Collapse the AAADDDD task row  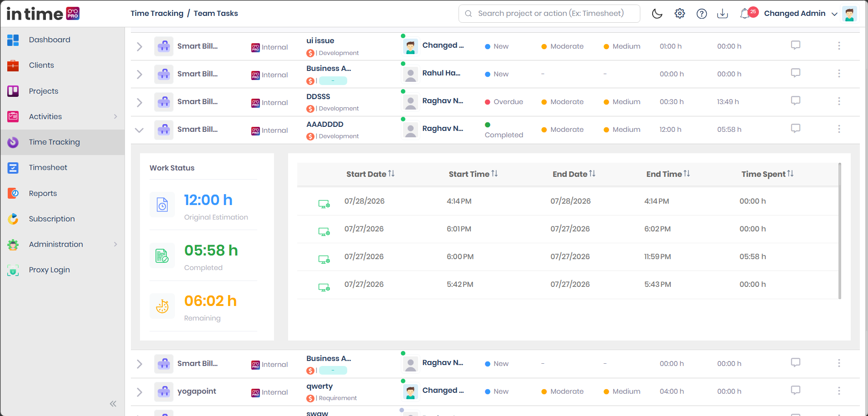(x=140, y=130)
